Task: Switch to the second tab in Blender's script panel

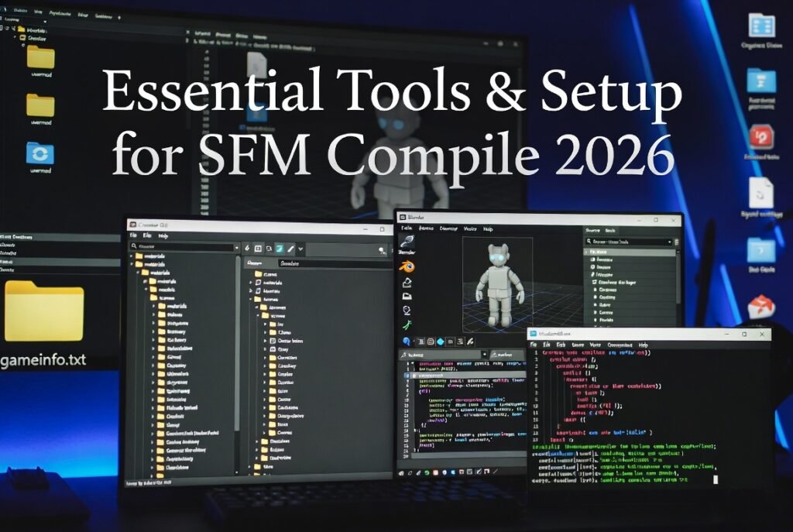Action: coord(508,355)
